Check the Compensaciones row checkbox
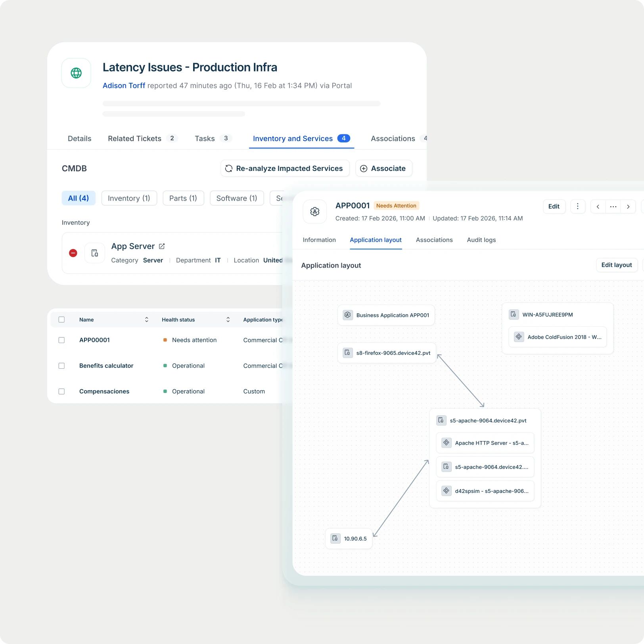This screenshot has height=644, width=644. pyautogui.click(x=61, y=391)
